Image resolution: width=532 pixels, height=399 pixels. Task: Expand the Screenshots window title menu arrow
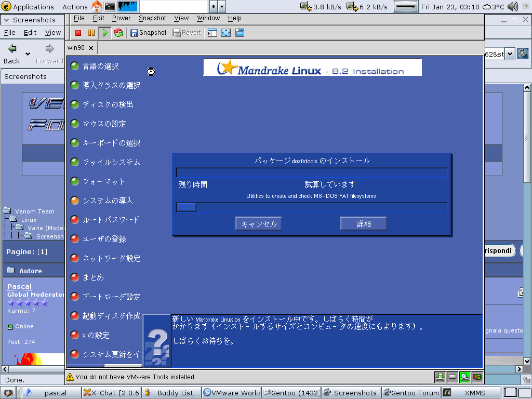[6, 20]
